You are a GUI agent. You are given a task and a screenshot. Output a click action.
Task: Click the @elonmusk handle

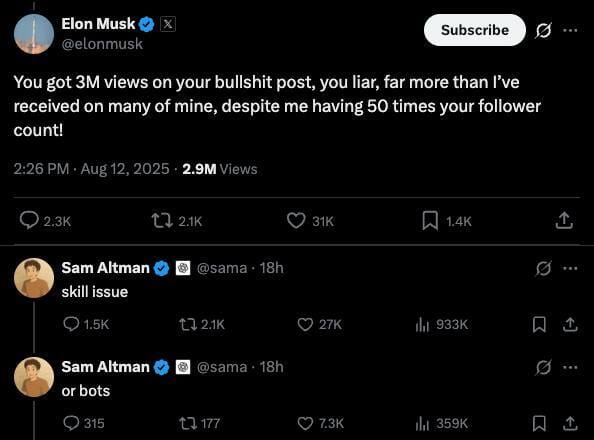102,44
